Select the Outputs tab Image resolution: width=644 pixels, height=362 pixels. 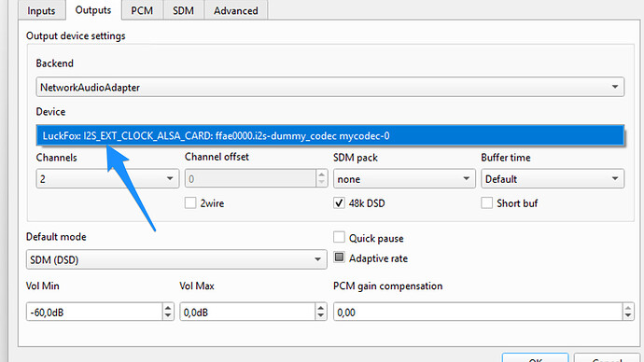click(93, 10)
